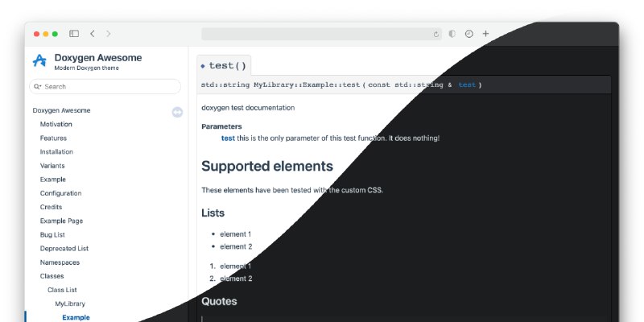Click the sidebar sync toggle button
Viewport: 644px width, 322px height.
point(177,112)
